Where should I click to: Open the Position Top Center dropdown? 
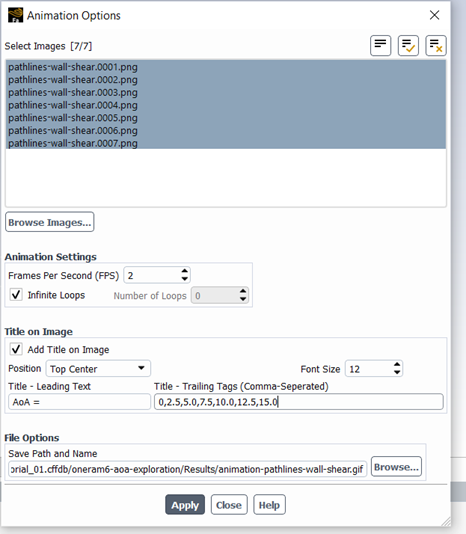98,368
